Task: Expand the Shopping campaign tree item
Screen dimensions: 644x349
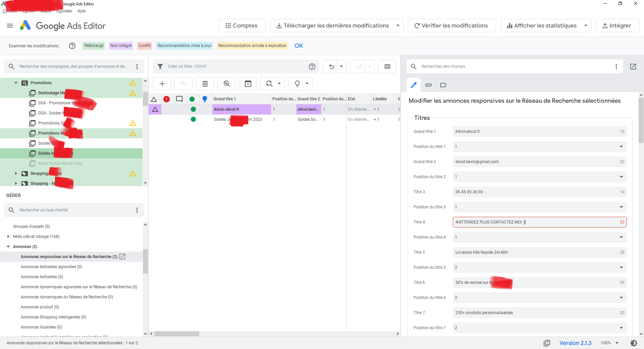Action: click(x=16, y=173)
